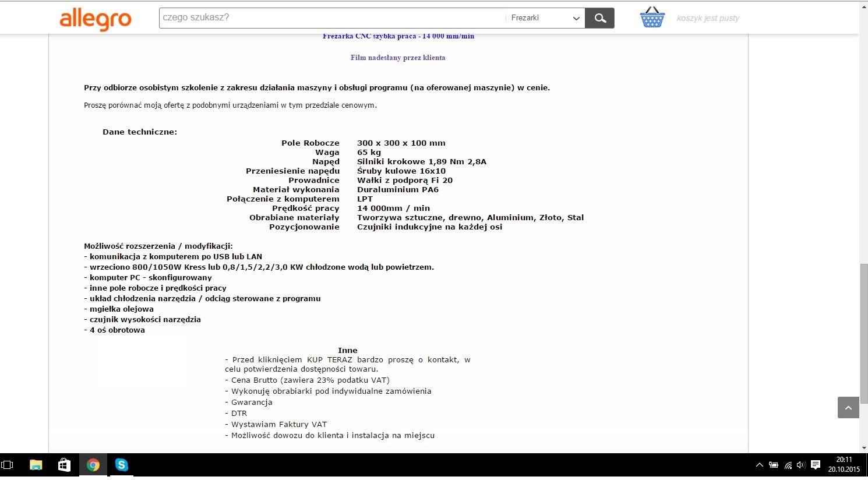Screen dimensions: 868x480
Task: Click the vertical scrollbar thumb
Action: click(863, 333)
